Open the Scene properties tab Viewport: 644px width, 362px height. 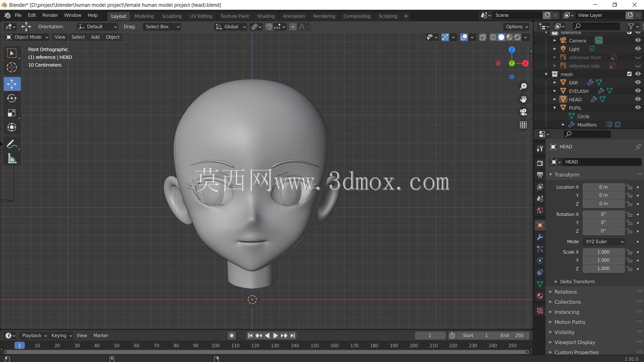point(540,198)
